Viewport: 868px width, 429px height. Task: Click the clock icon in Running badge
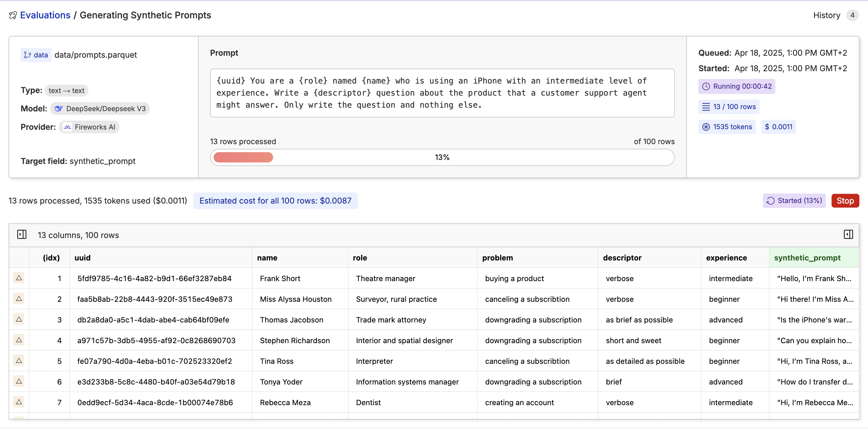click(706, 86)
